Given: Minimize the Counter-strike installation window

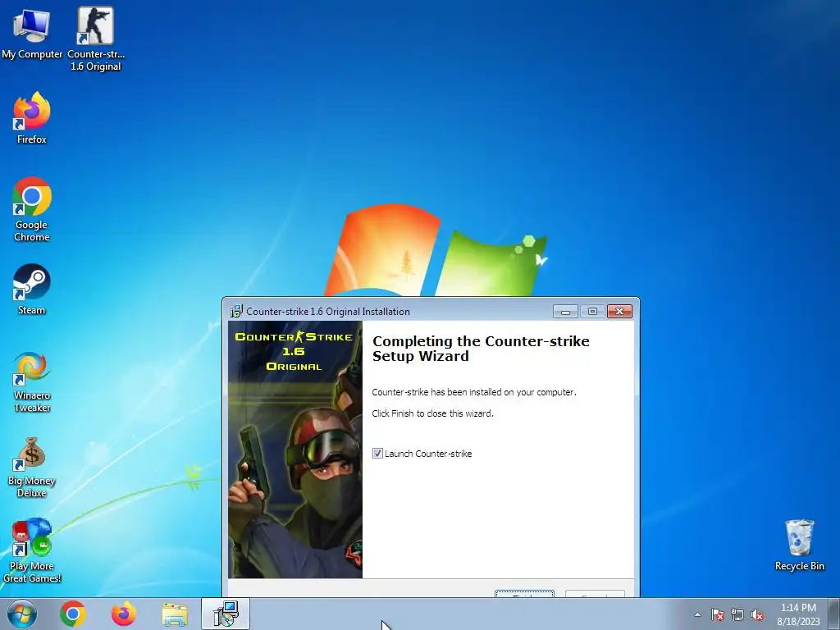Looking at the screenshot, I should click(x=565, y=311).
